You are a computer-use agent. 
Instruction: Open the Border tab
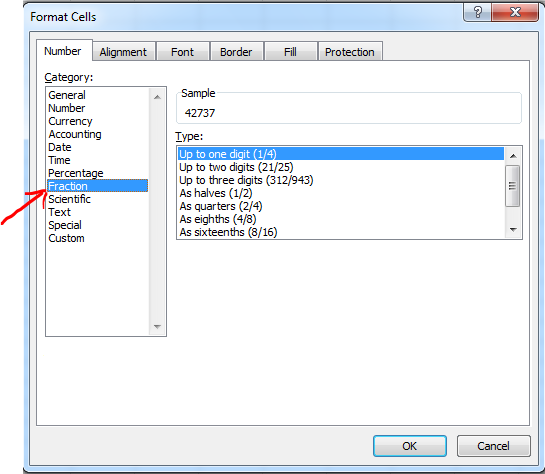[236, 52]
